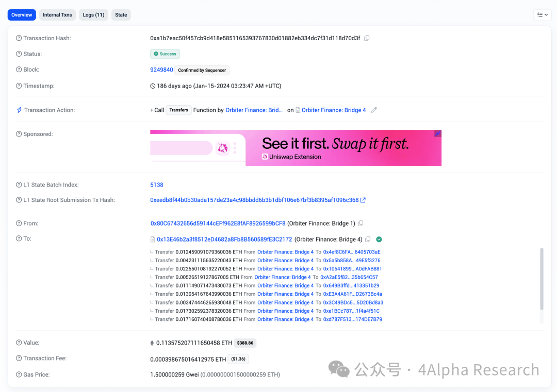
Task: Click the ad badge on Uniswap banner
Action: pos(437,133)
